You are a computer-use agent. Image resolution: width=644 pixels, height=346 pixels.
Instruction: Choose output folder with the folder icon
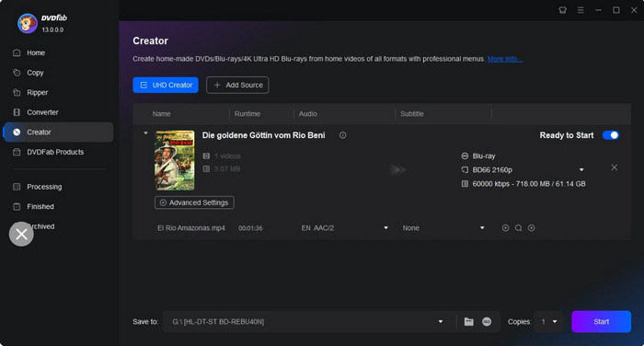tap(468, 322)
